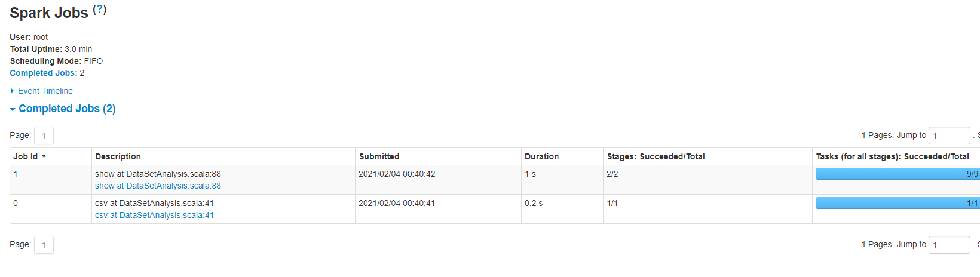Screen dimensions: 980x277
Task: Focus the bottom Jump to page field
Action: pos(949,245)
